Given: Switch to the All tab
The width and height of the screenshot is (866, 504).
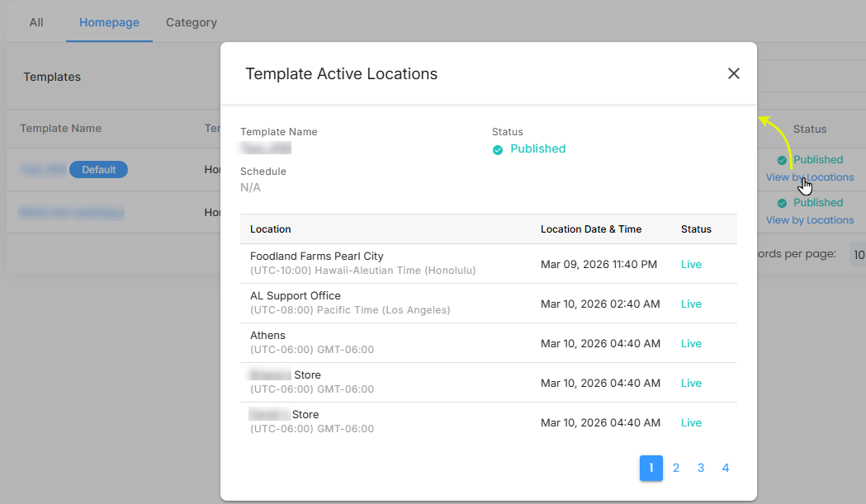Looking at the screenshot, I should click(x=36, y=22).
